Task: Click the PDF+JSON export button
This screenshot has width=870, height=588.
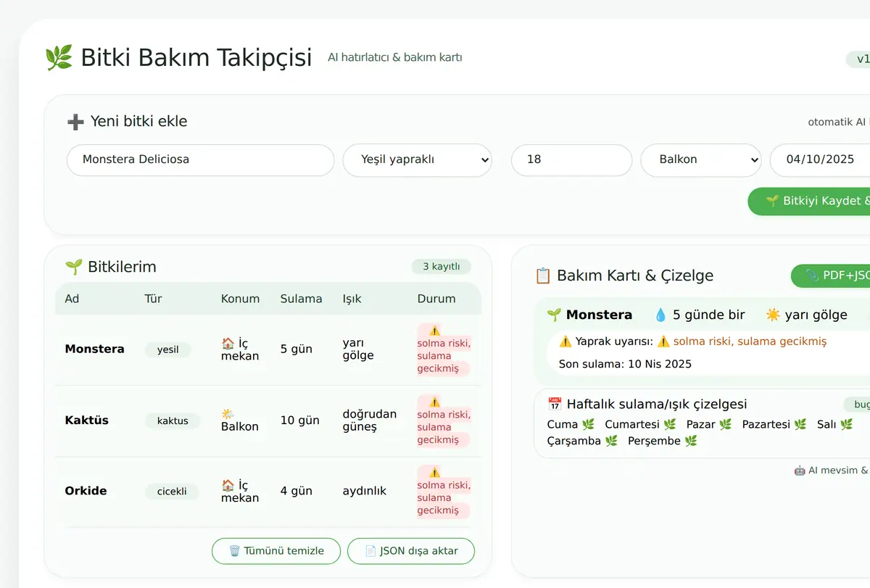Action: point(831,276)
